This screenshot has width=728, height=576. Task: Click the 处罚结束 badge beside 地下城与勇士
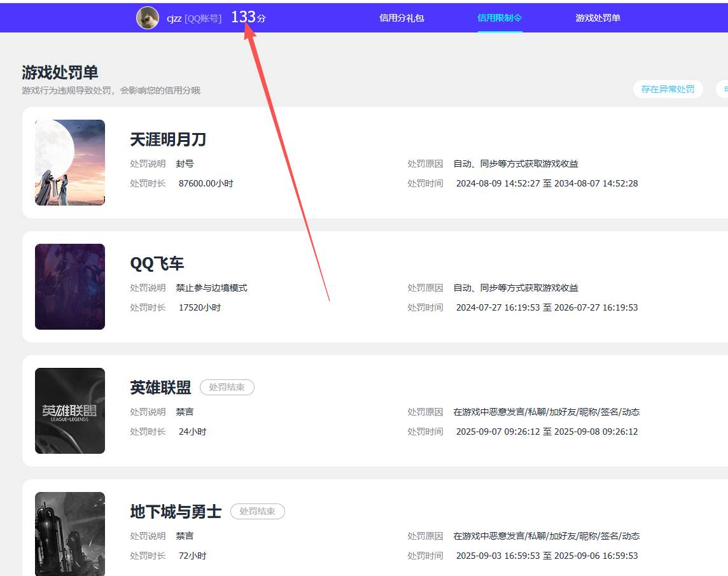[x=258, y=511]
